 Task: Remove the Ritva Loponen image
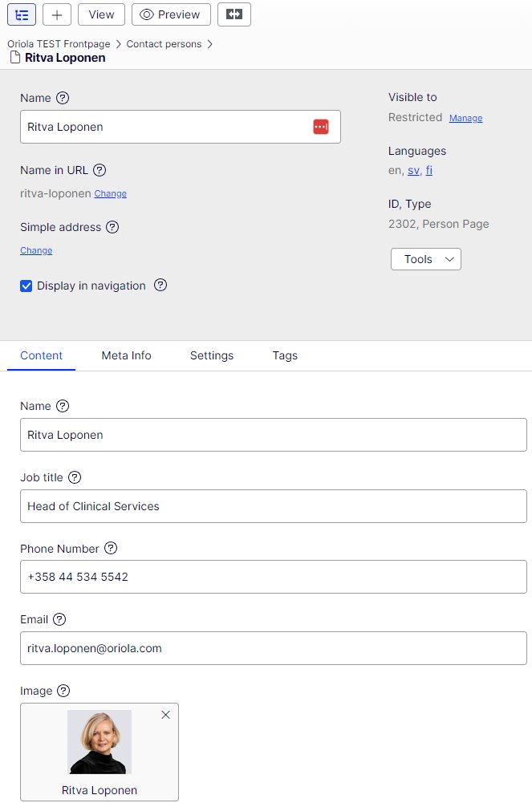click(x=165, y=715)
